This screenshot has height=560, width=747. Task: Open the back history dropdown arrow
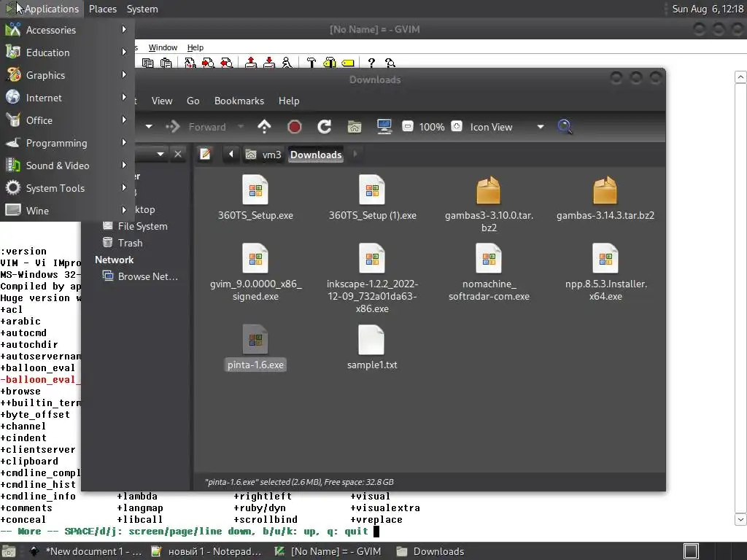(149, 127)
